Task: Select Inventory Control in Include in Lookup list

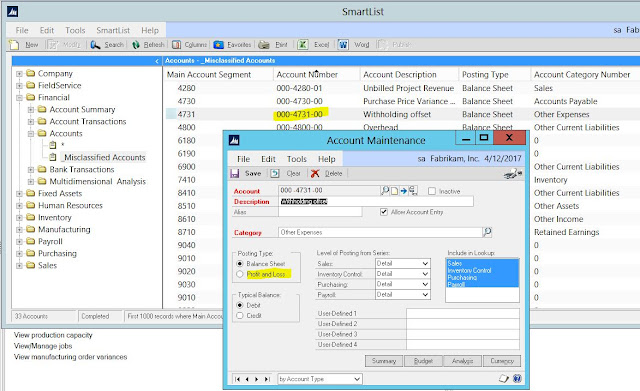Action: 469,271
